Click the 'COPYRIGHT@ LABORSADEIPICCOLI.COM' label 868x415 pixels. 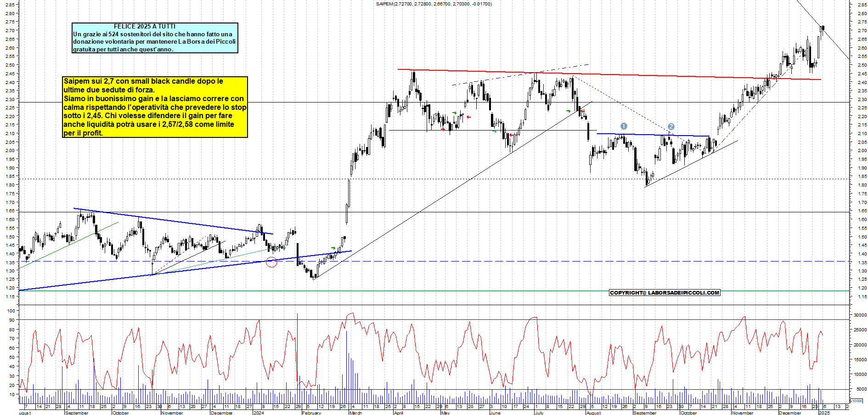tap(665, 293)
